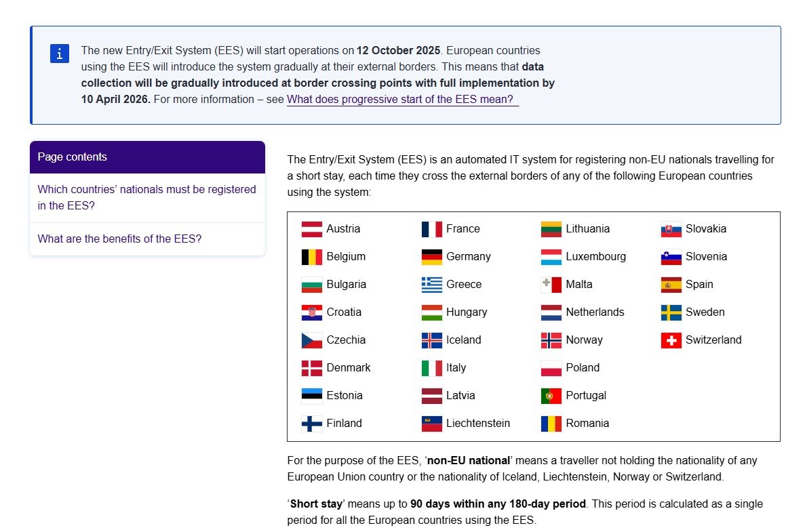
Task: Click the blue info icon in banner
Action: point(60,54)
